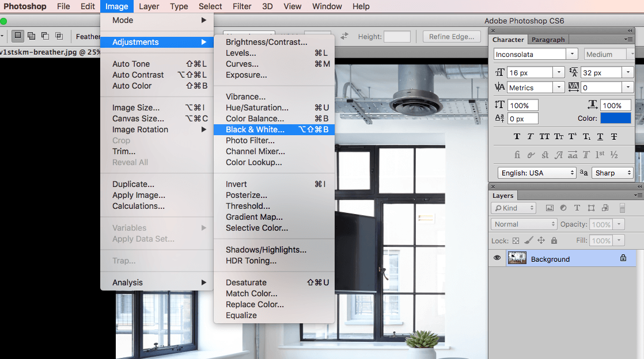
Task: Open Sharp anti-aliasing dropdown
Action: tap(612, 173)
